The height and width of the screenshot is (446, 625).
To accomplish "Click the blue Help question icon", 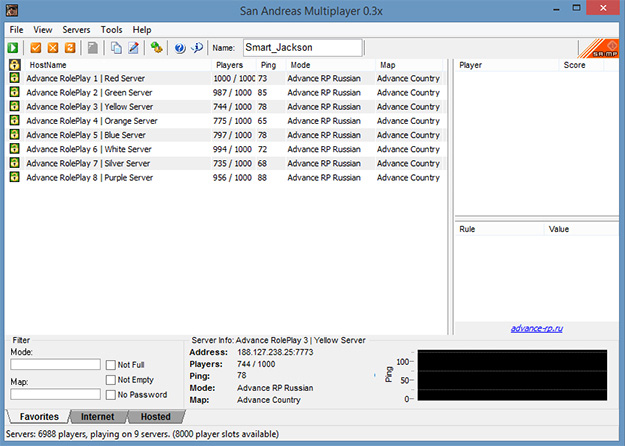I will point(180,48).
